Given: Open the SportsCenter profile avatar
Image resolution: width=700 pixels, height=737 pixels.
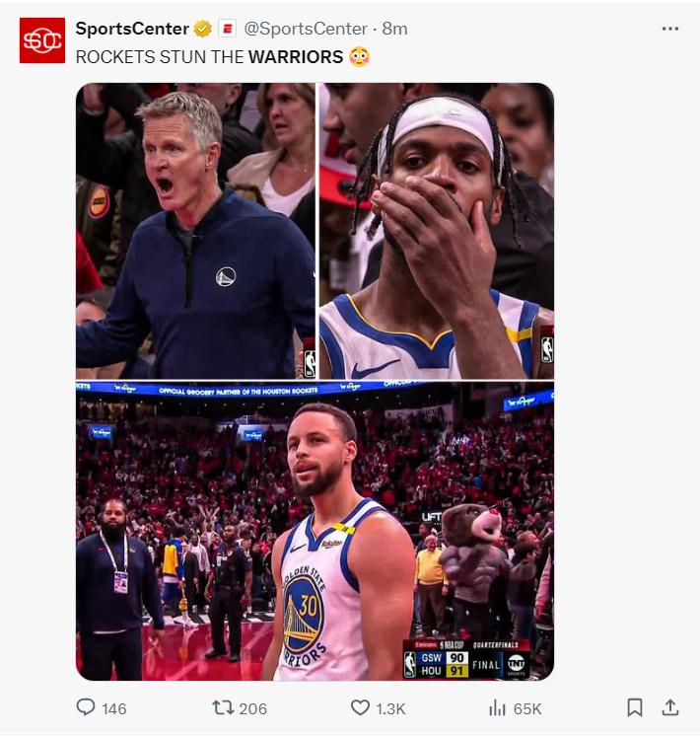Looking at the screenshot, I should coord(42,40).
